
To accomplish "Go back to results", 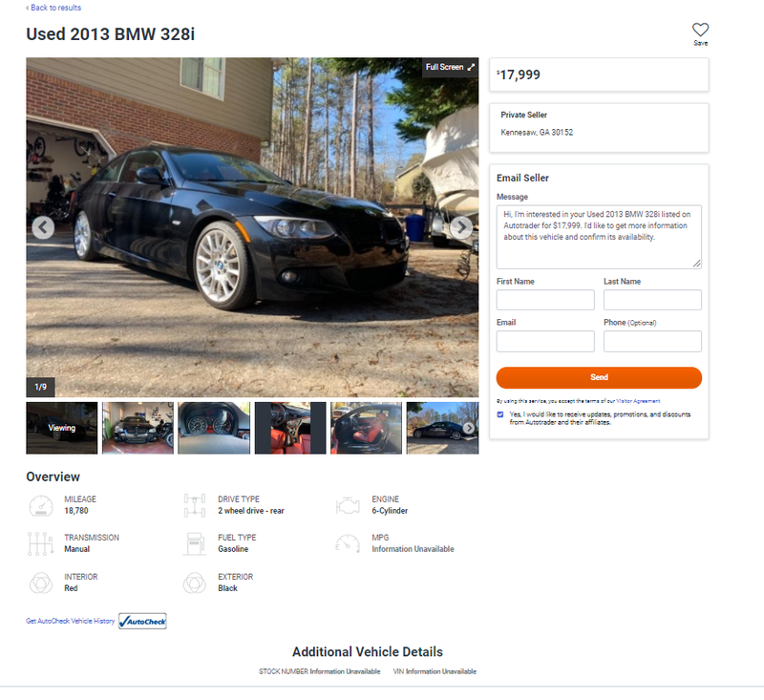I will coord(53,8).
